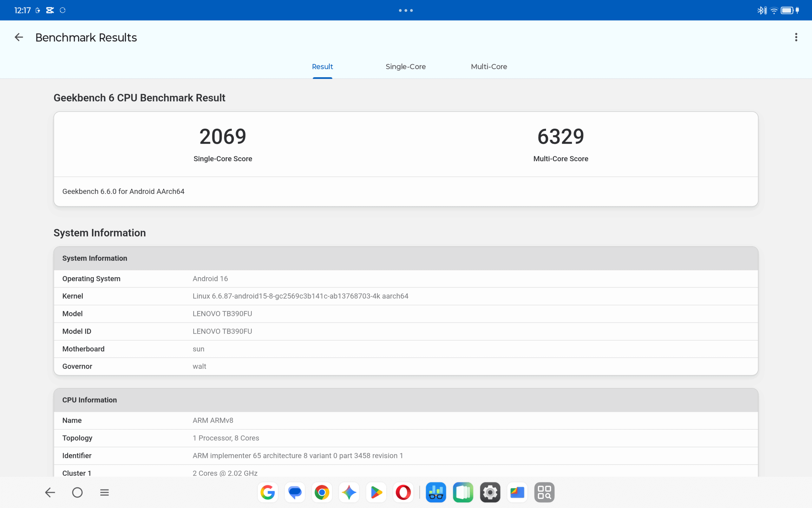This screenshot has width=812, height=508.
Task: Tap the CPU Information table header
Action: (406, 400)
